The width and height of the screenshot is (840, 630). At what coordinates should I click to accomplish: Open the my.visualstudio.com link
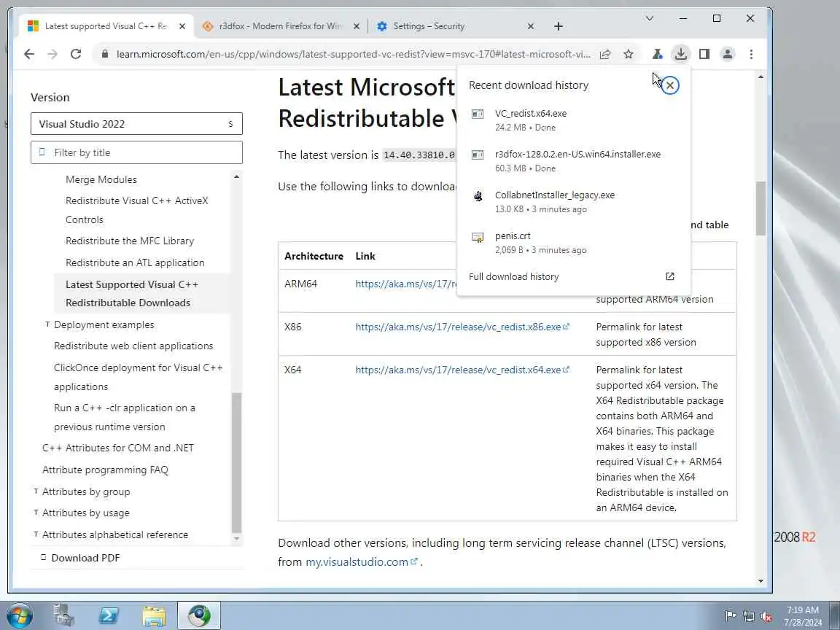coord(361,562)
